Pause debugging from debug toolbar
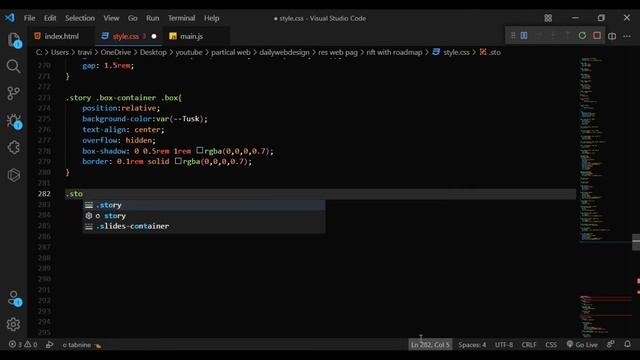640x360 pixels. tap(524, 36)
